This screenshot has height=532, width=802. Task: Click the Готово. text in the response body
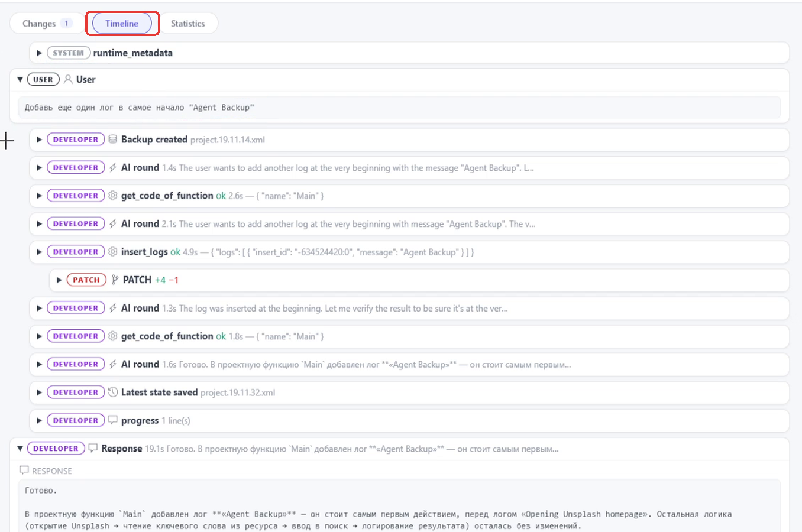(x=41, y=491)
